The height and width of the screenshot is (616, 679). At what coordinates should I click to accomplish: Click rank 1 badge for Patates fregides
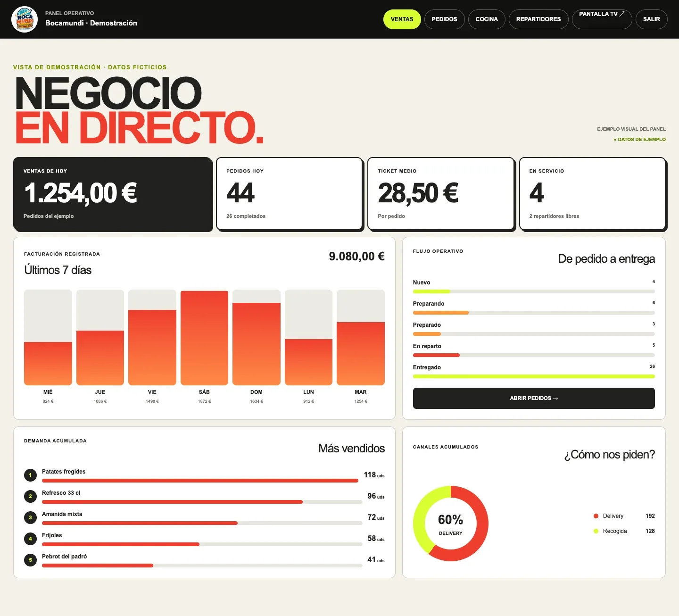[30, 475]
